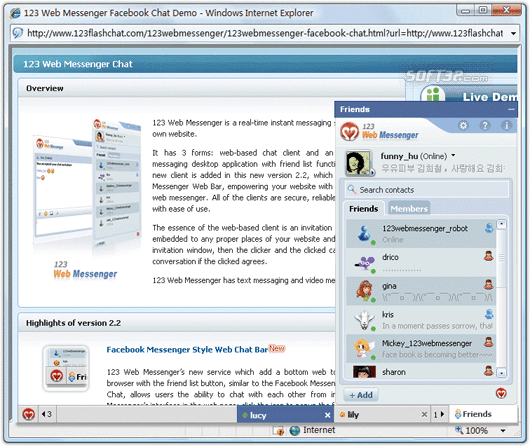530x447 pixels.
Task: Open the help question mark icon
Action: [x=485, y=126]
